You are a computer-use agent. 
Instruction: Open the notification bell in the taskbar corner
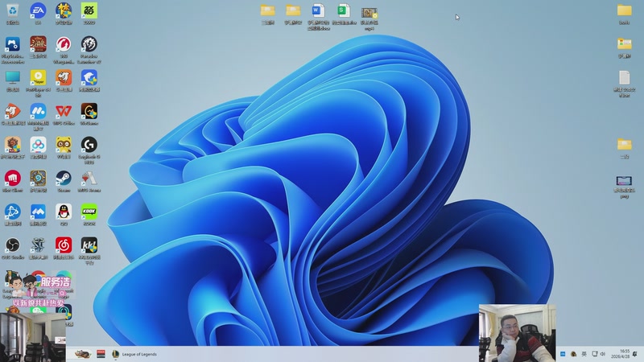click(x=635, y=354)
